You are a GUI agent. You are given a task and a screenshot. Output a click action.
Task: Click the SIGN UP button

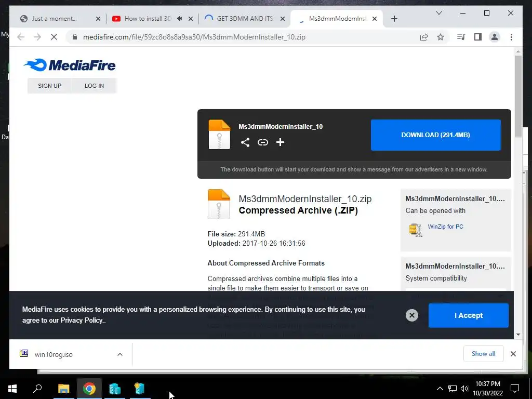(49, 86)
